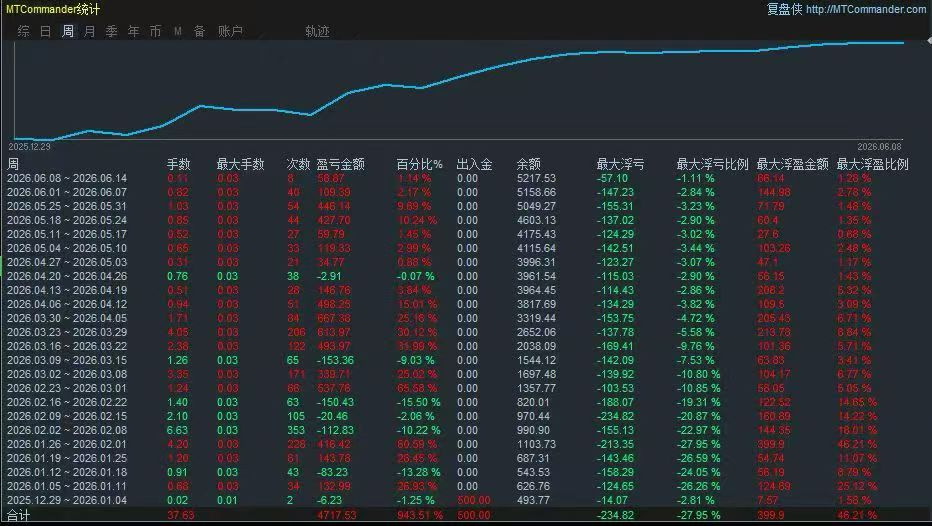Switch to the 季 quarterly tab
The width and height of the screenshot is (932, 526).
coord(112,31)
